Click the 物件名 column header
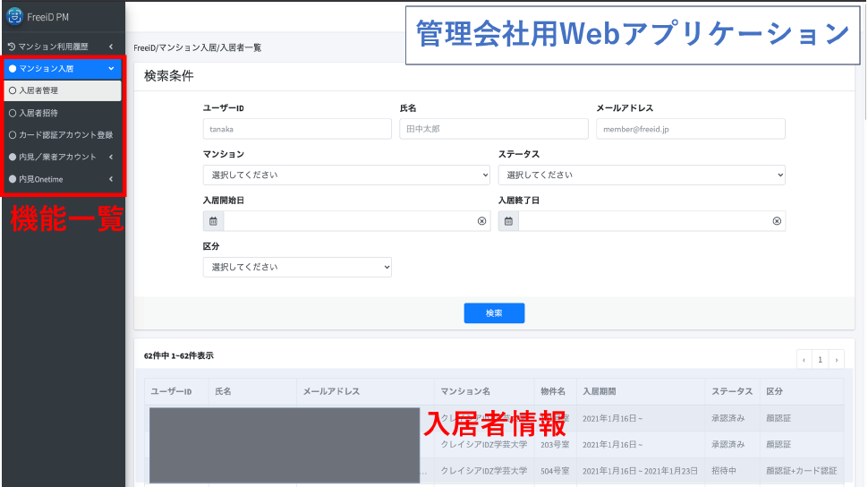868x487 pixels. pyautogui.click(x=553, y=392)
